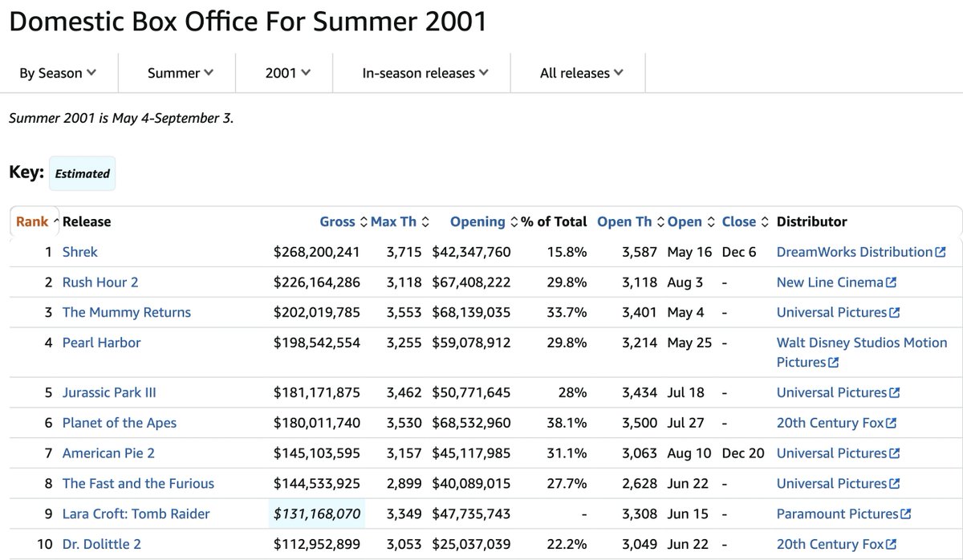Click external link icon beside DreamWorks Distribution
Screen dimensions: 963x560
[x=941, y=252]
